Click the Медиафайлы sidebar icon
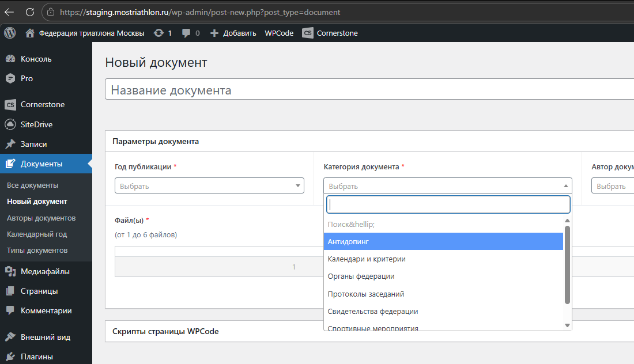 point(10,271)
